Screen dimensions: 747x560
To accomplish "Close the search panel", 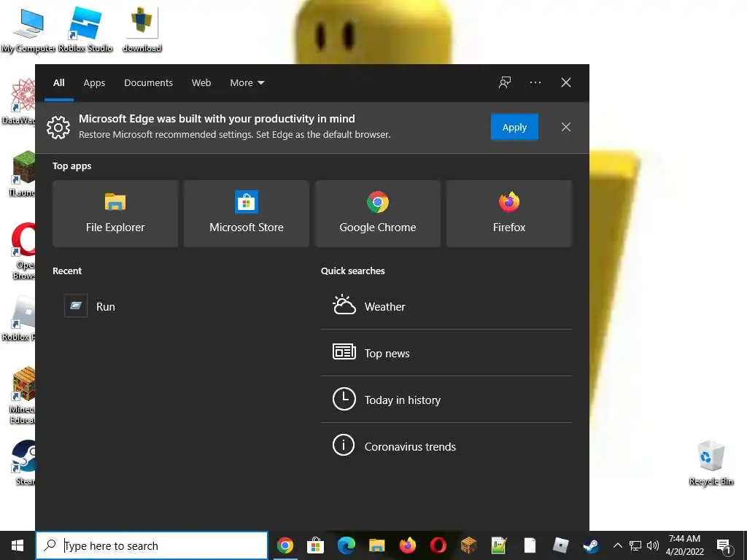I will [566, 82].
